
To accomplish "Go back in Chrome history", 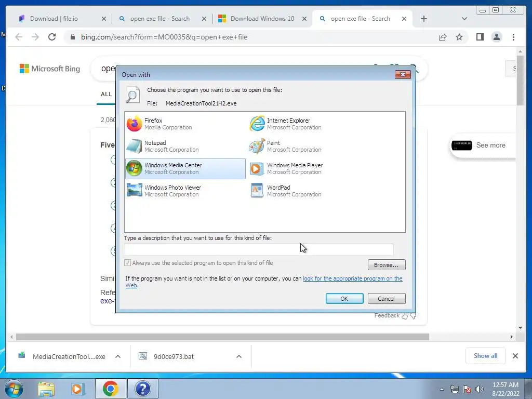I will click(19, 37).
